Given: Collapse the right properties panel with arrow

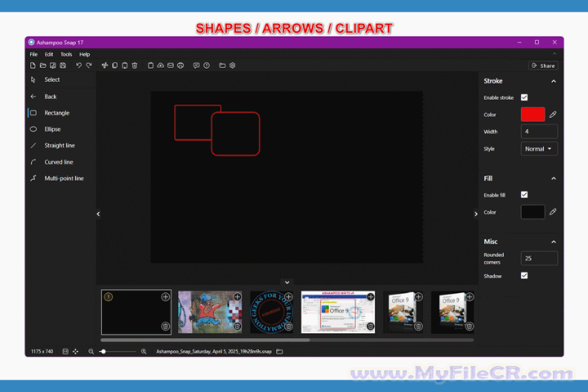Looking at the screenshot, I should pyautogui.click(x=475, y=214).
